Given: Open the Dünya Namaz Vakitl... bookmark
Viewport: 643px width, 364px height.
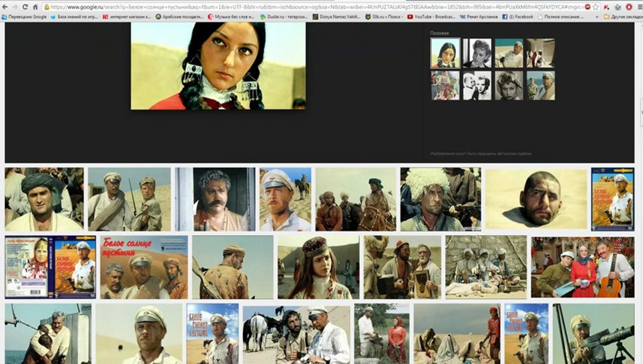Looking at the screenshot, I should (337, 17).
